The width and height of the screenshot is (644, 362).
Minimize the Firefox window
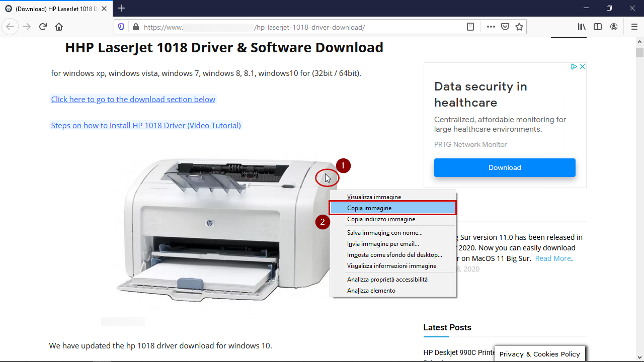586,8
